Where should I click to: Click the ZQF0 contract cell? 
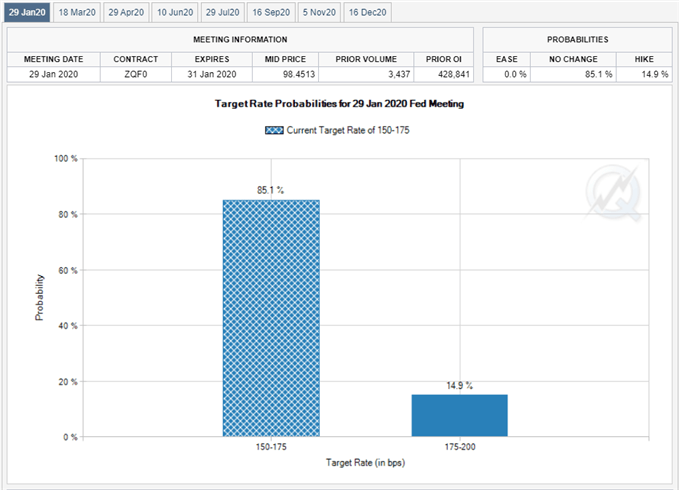point(136,74)
